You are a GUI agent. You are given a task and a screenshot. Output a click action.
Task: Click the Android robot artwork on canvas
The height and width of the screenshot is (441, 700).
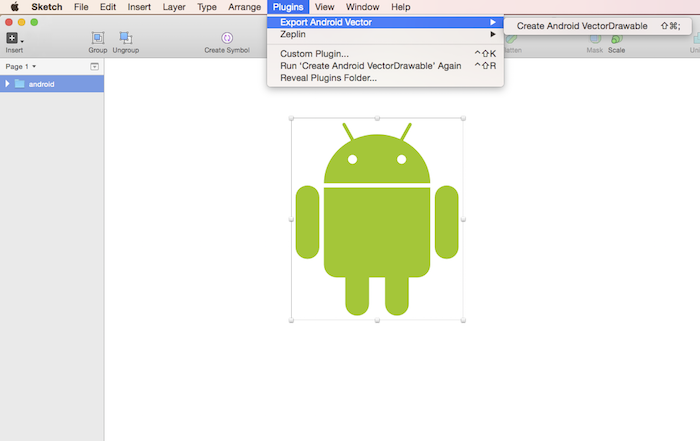(377, 219)
